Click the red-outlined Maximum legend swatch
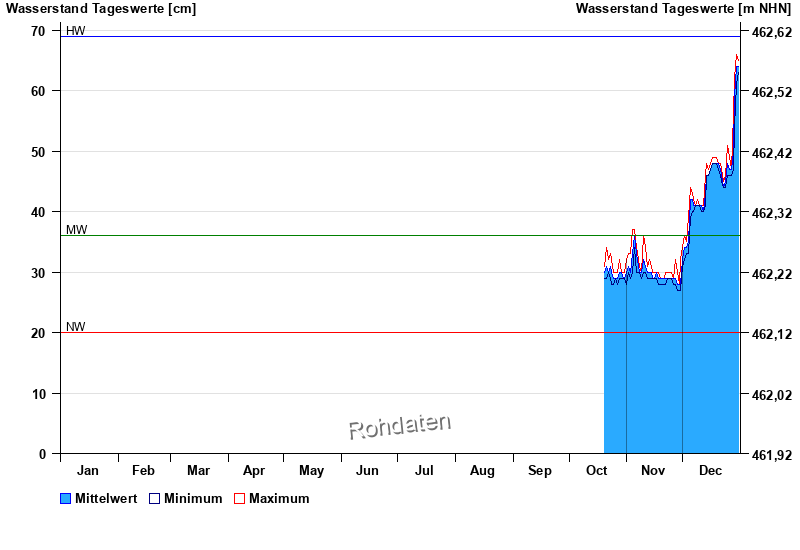 (x=239, y=499)
